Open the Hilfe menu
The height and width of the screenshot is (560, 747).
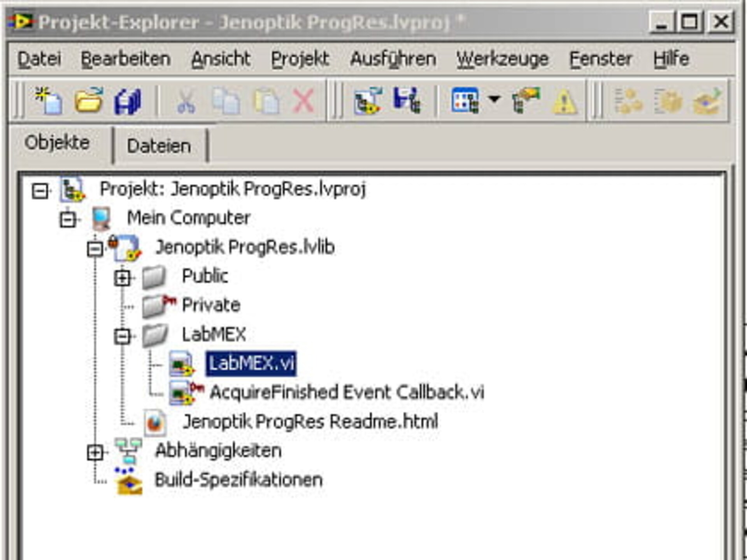[671, 59]
